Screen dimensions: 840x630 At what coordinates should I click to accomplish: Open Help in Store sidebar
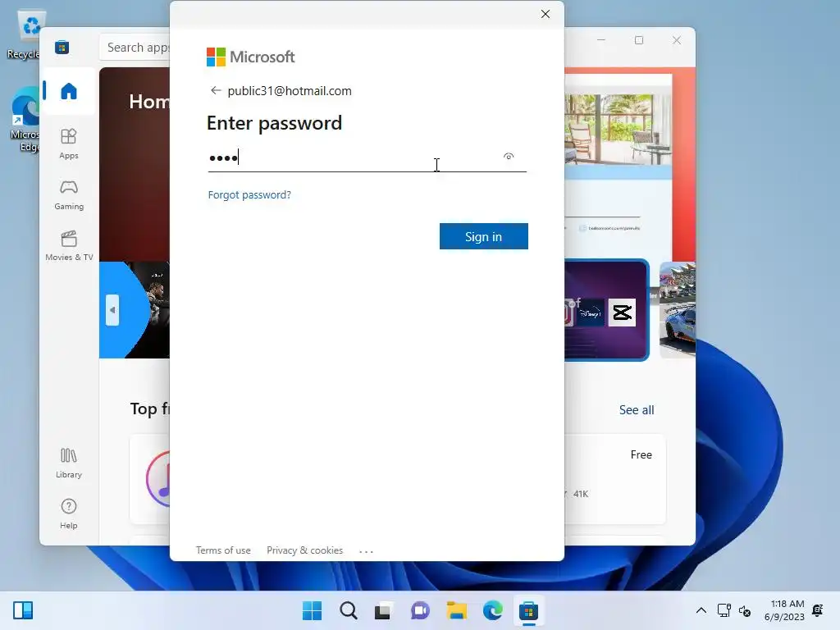click(x=69, y=514)
